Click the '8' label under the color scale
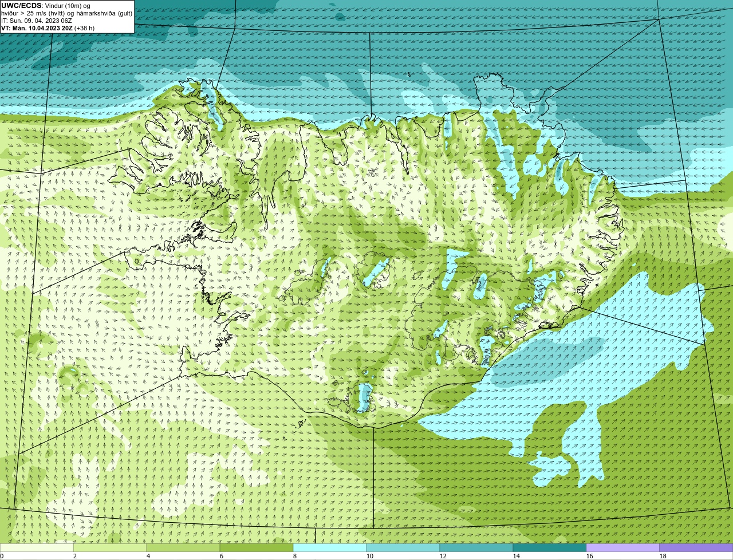Viewport: 733px width, 560px height. (295, 556)
